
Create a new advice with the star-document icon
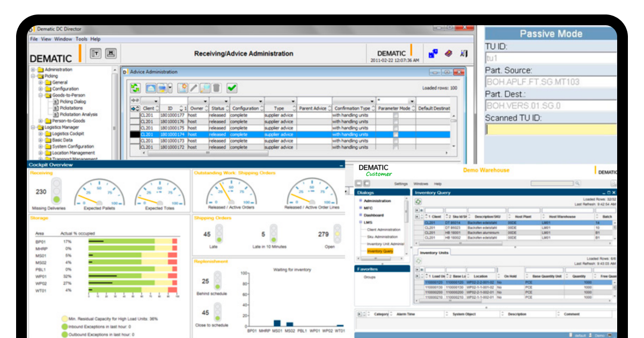point(182,87)
